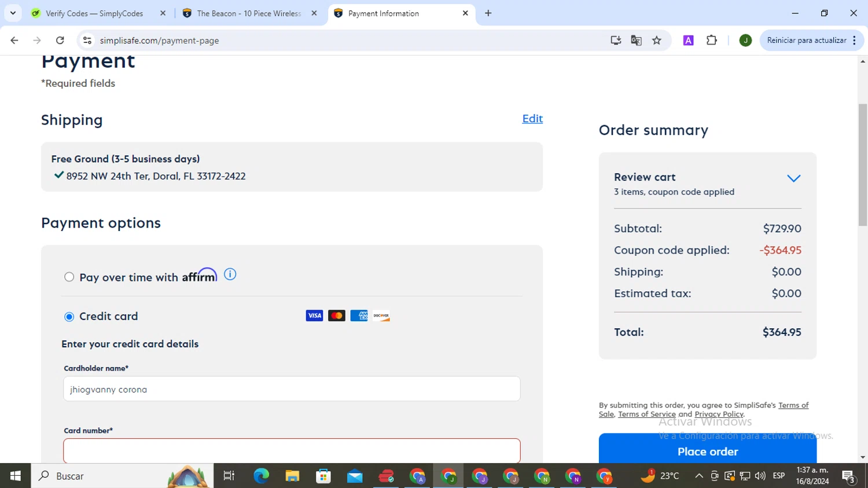This screenshot has width=868, height=488.
Task: Show hidden system tray icons
Action: (699, 476)
